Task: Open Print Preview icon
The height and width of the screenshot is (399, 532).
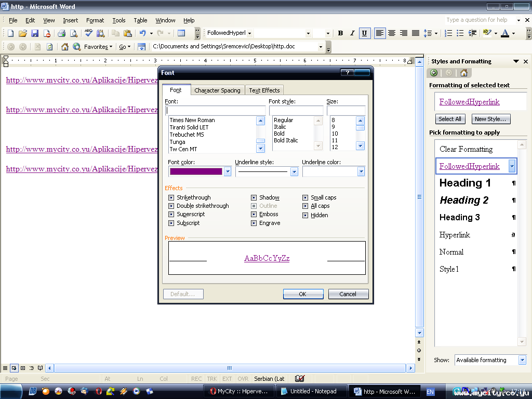Action: tap(73, 33)
